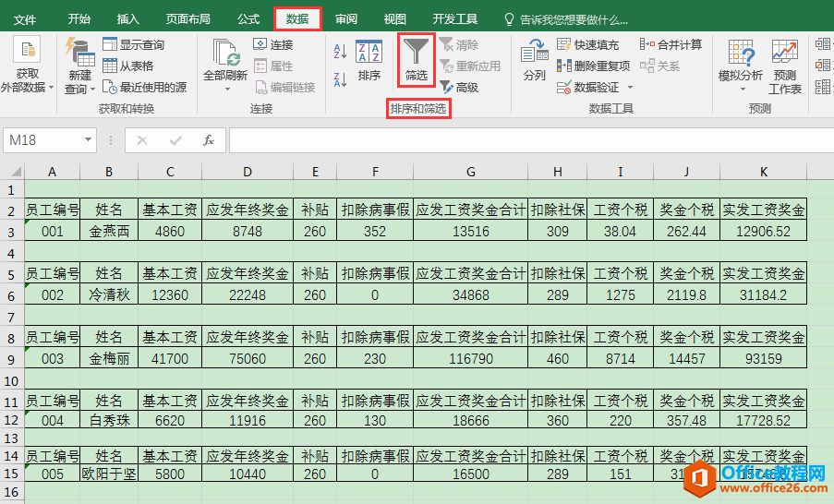Screen dimensions: 834x504
Task: Select cell containing 8714
Action: point(621,358)
